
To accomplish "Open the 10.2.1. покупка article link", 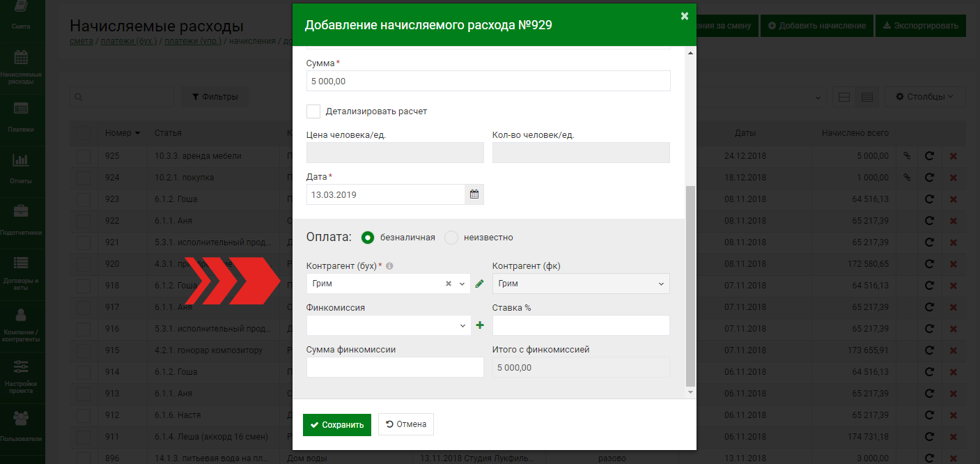I will 184,178.
